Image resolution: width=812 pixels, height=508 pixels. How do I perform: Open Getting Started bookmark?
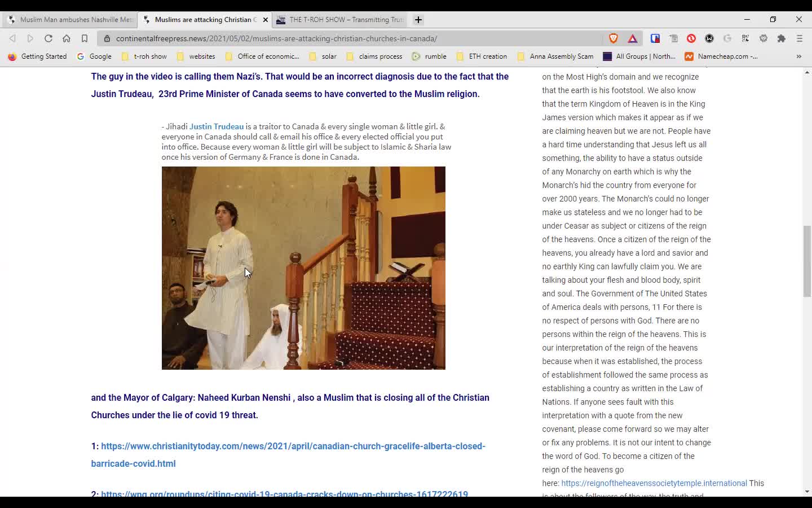tap(38, 56)
